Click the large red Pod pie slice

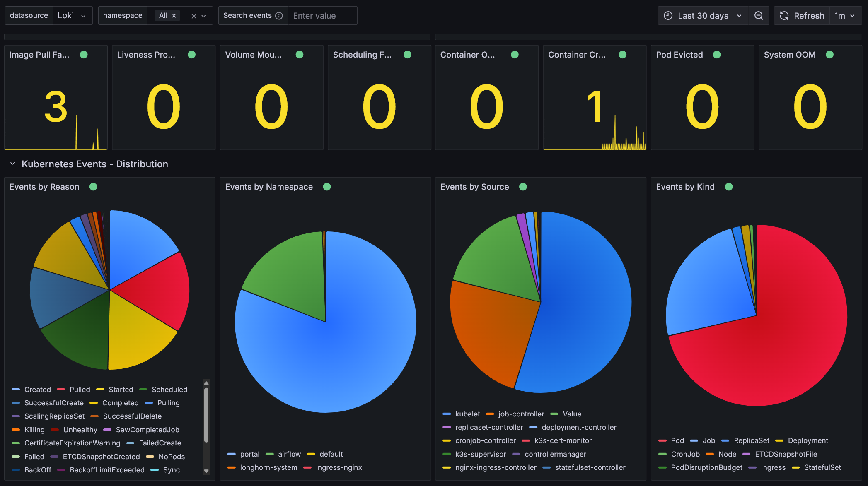click(x=787, y=331)
